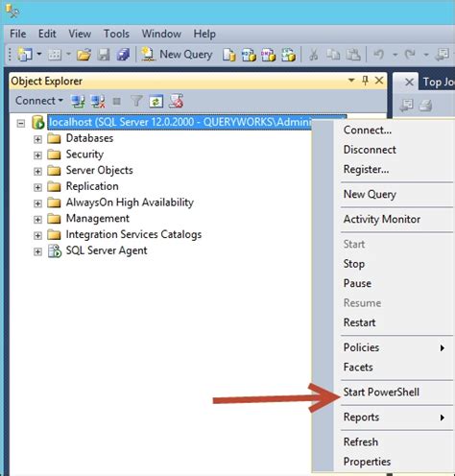Open Properties from the context menu
The image size is (455, 476).
(x=367, y=462)
